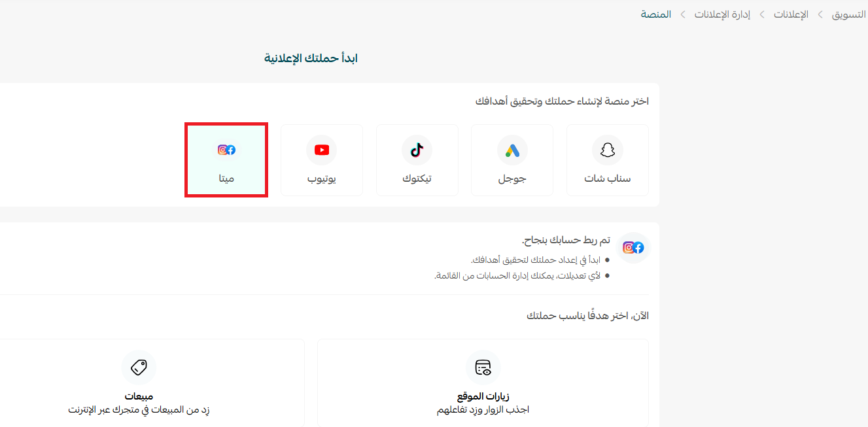The width and height of the screenshot is (868, 427).
Task: Go to the الإعلانات breadcrumb link
Action: click(791, 14)
